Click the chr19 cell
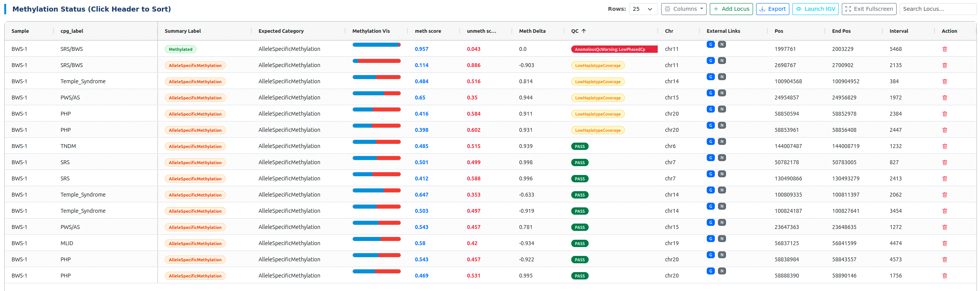The height and width of the screenshot is (291, 980). 672,243
